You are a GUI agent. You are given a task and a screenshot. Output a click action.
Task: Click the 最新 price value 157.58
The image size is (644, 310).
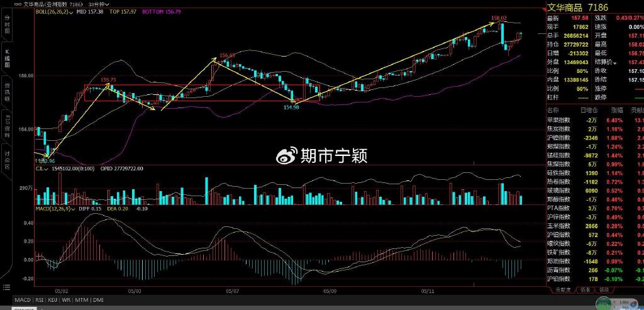(x=580, y=18)
